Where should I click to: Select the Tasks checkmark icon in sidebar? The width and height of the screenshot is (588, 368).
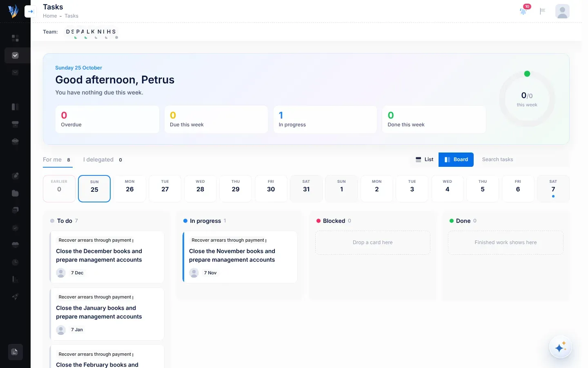point(15,55)
